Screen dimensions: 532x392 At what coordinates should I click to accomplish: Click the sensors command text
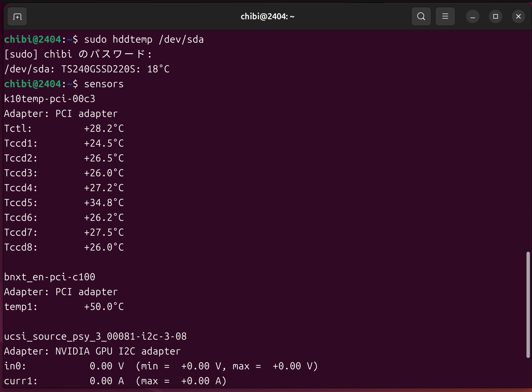[104, 84]
